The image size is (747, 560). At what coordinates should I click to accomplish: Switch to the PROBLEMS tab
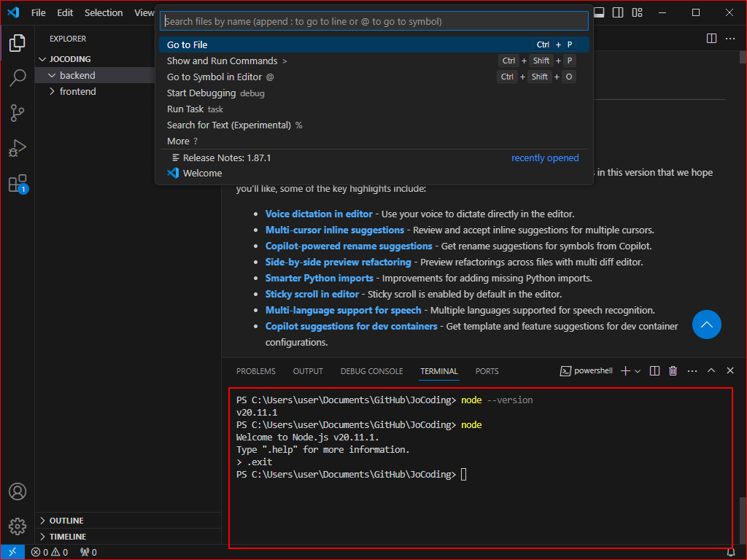[256, 371]
